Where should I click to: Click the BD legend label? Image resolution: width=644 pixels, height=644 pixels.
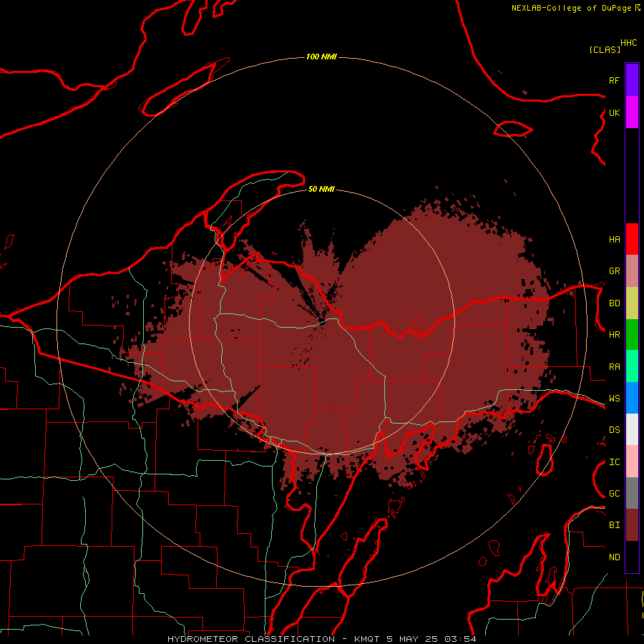(x=614, y=303)
